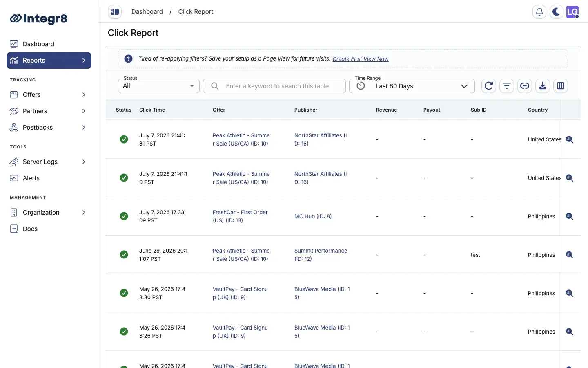Expand the Reports menu chevron
This screenshot has width=588, height=368.
pos(84,61)
